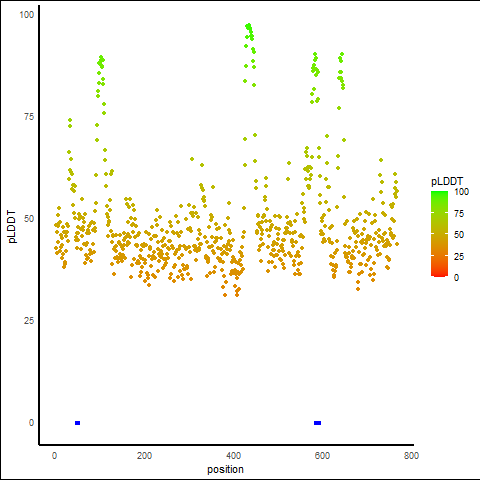Click the x-axis title position
Screen dimensions: 480x480
tap(225, 469)
